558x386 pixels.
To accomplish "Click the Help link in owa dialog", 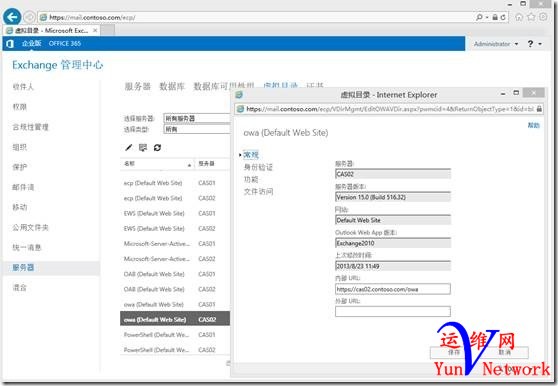I will click(x=533, y=125).
